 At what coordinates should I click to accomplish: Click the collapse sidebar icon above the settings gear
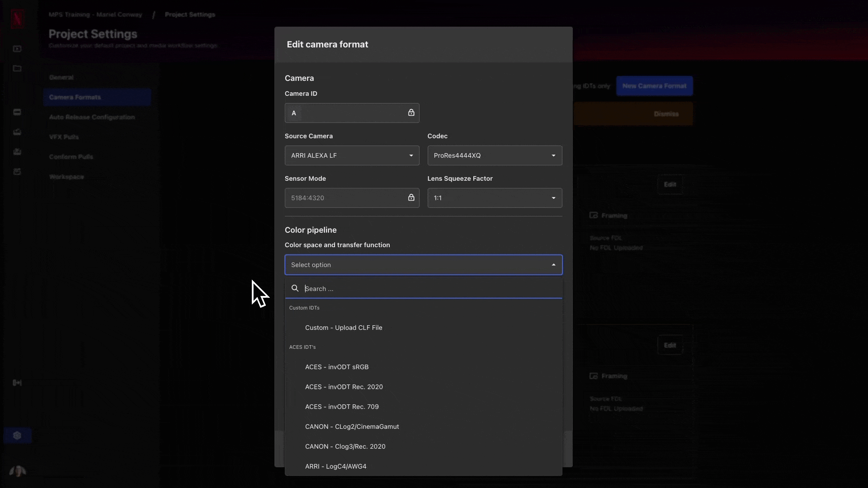pyautogui.click(x=17, y=383)
